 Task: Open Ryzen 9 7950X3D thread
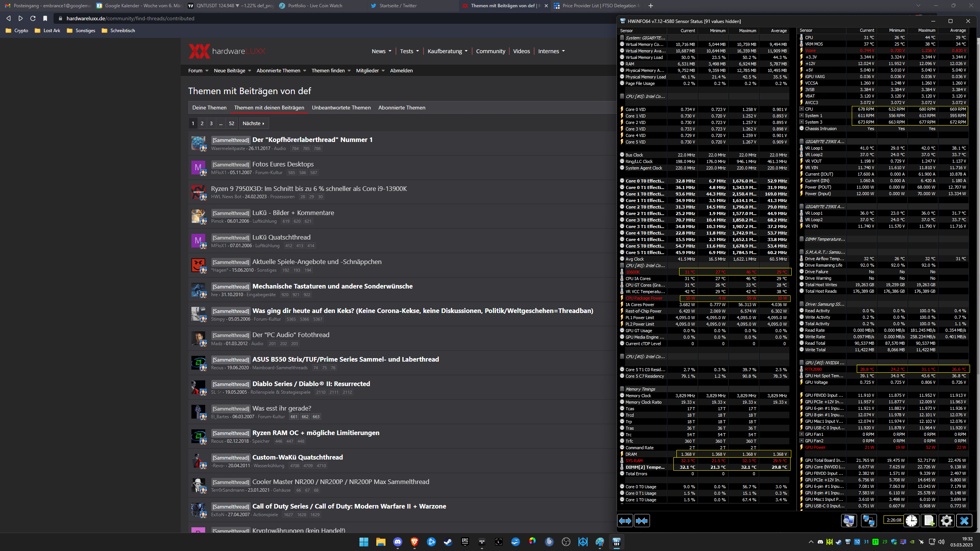pos(309,189)
